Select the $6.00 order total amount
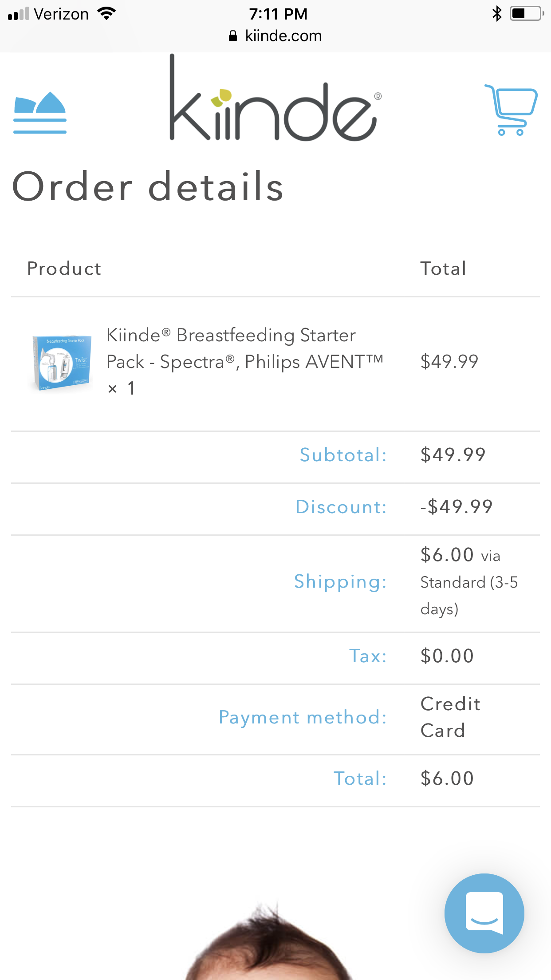This screenshot has width=551, height=980. point(447,778)
